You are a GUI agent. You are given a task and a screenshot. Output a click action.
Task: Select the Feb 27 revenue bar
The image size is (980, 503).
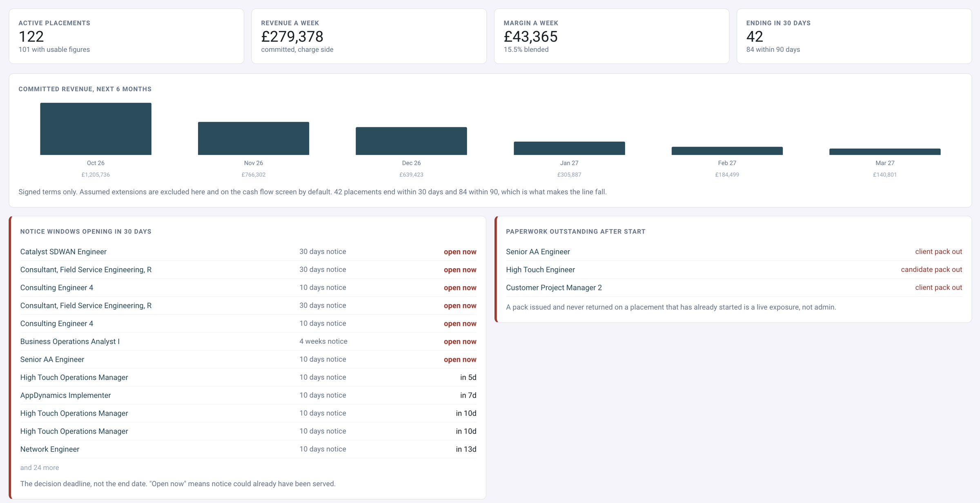(x=727, y=151)
